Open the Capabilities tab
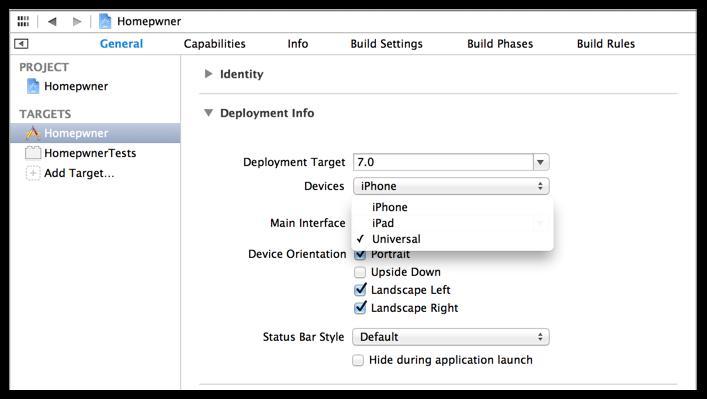This screenshot has height=399, width=707. point(215,44)
